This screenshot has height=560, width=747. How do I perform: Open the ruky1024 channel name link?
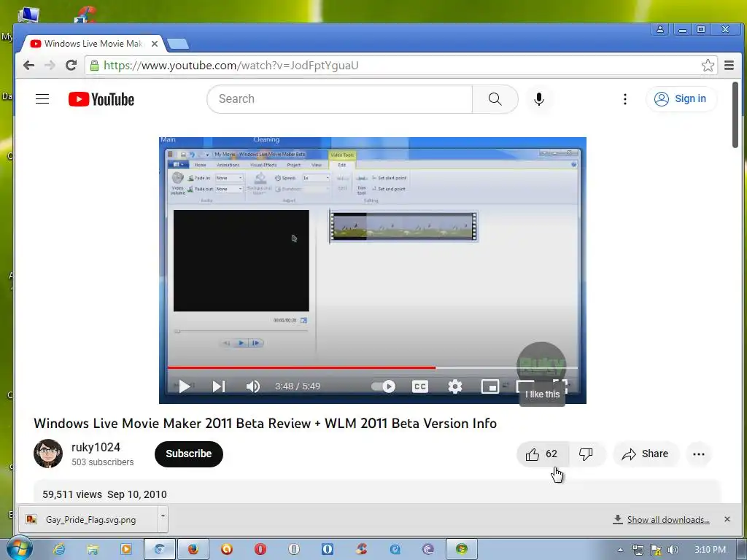(96, 447)
